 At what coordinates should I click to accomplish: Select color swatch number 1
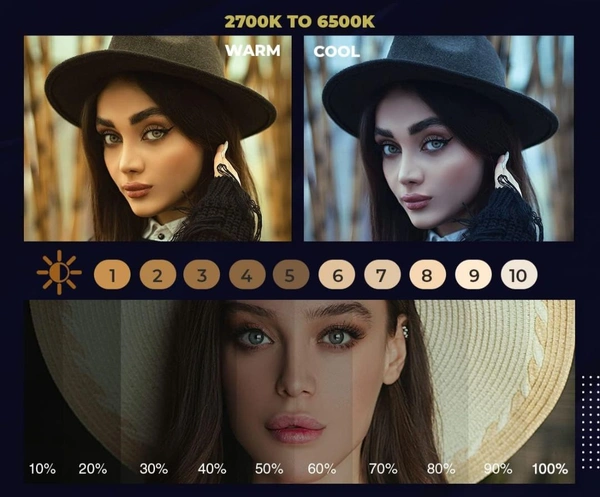pos(112,275)
